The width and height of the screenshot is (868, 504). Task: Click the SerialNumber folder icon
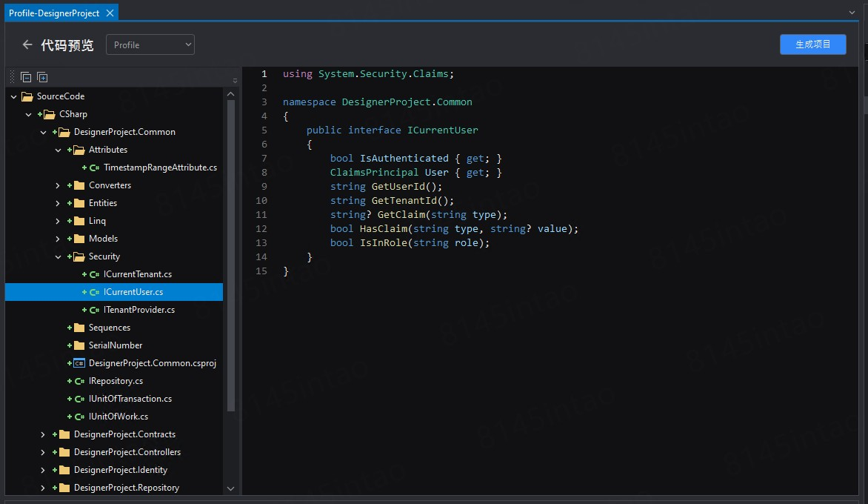[x=79, y=345]
